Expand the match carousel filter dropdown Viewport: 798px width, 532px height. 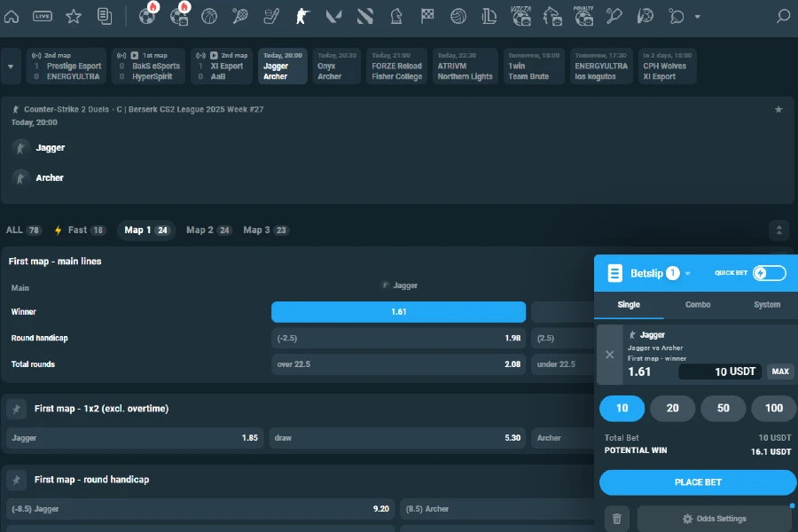pos(11,66)
